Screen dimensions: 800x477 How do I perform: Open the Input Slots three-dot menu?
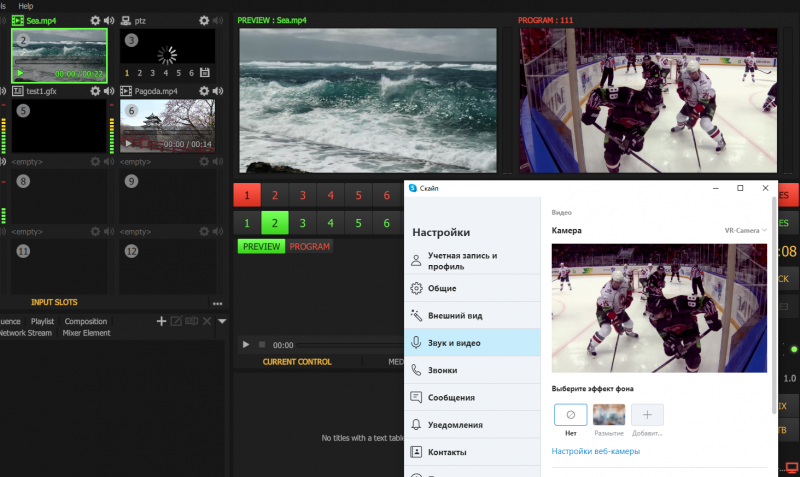[x=217, y=303]
